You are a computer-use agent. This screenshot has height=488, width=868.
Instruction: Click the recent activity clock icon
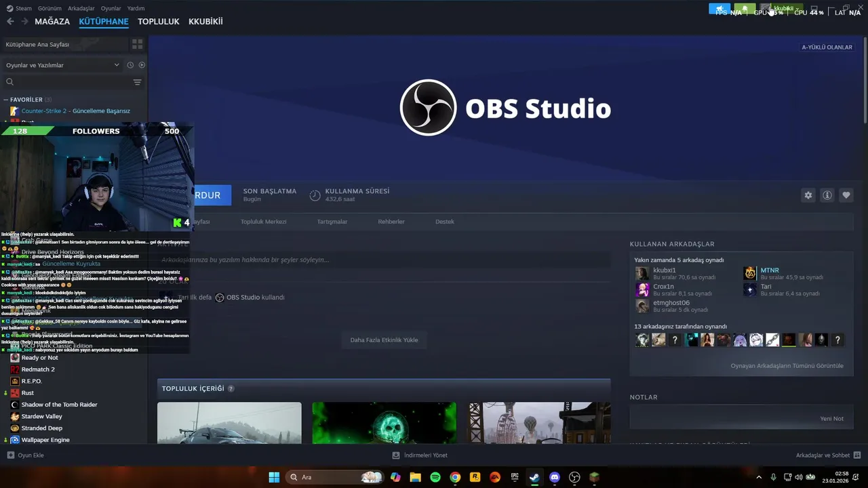(130, 65)
